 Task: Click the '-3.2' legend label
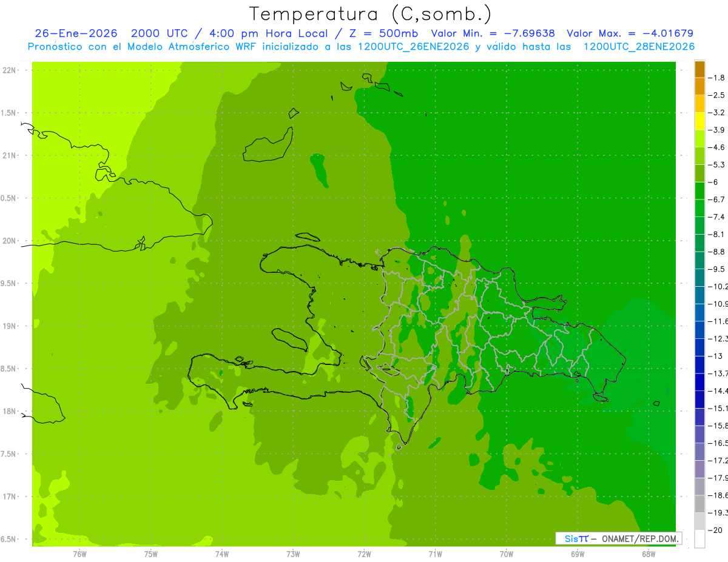point(716,112)
